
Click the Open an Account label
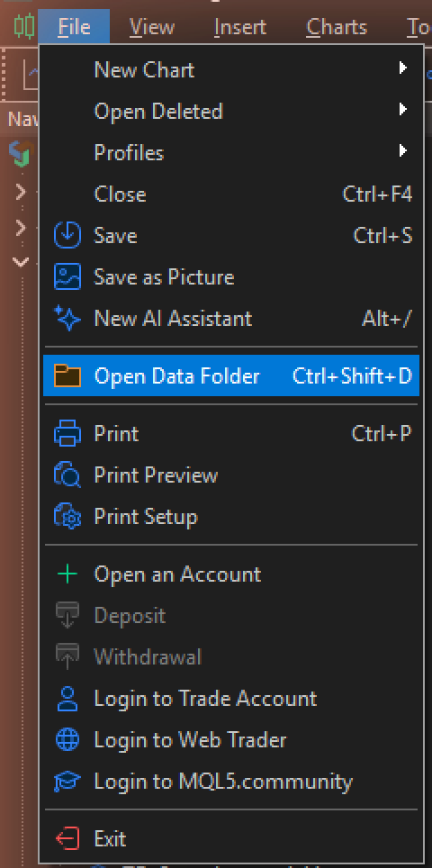pyautogui.click(x=177, y=574)
